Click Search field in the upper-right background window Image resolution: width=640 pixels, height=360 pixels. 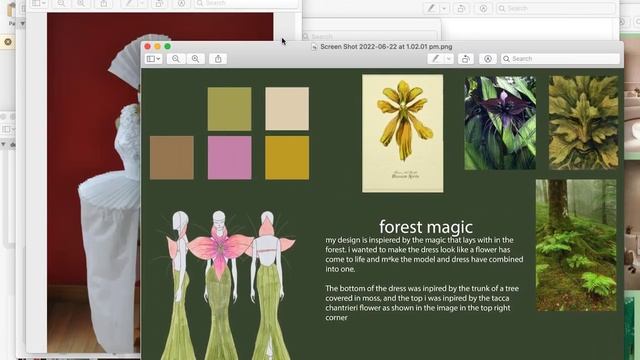[556, 8]
